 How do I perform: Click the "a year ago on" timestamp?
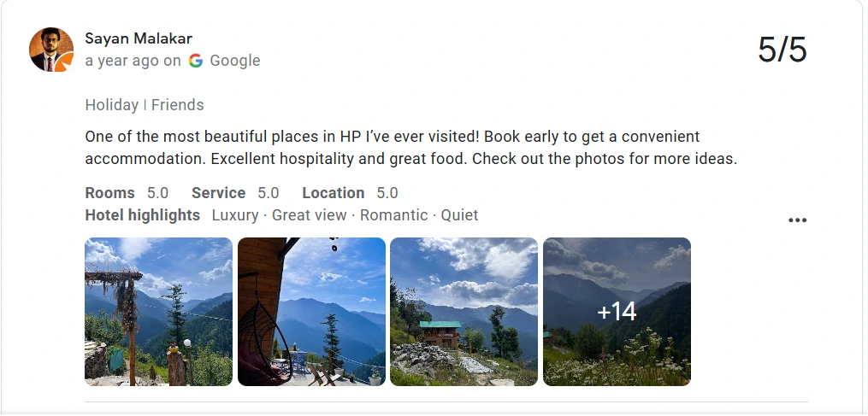pos(133,61)
